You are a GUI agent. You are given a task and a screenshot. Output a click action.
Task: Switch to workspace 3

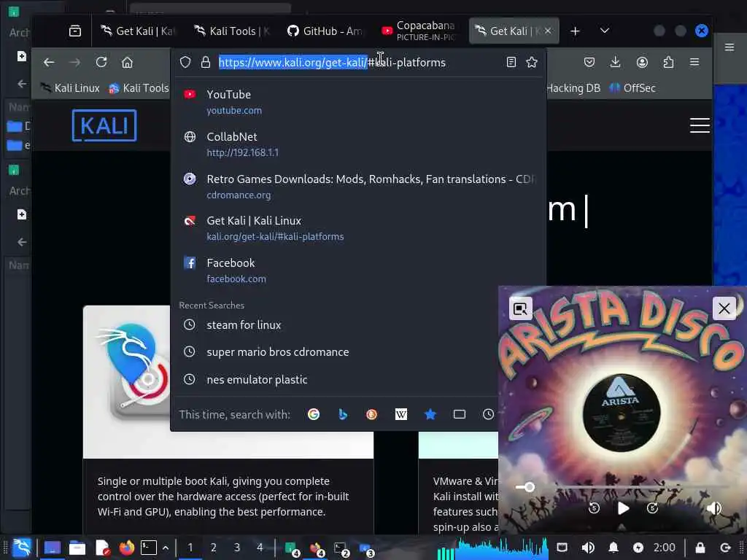coord(237,548)
